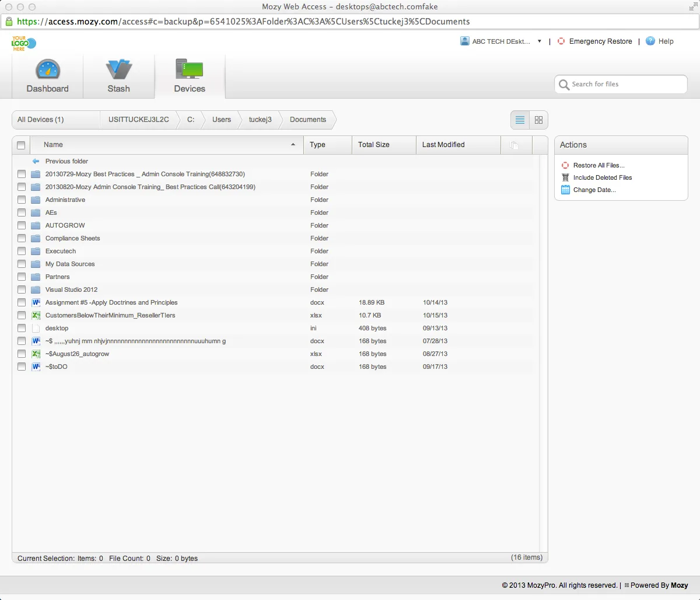The image size is (700, 600).
Task: Go to All Devices (1) breadcrumb
Action: (x=55, y=120)
